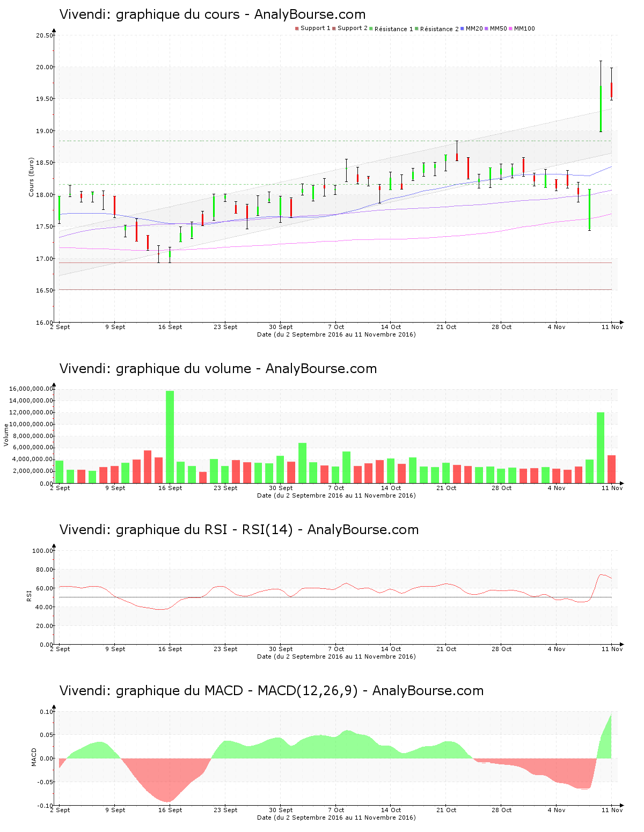Click the Résistance 2 legend entry
The height and width of the screenshot is (832, 644).
[437, 28]
